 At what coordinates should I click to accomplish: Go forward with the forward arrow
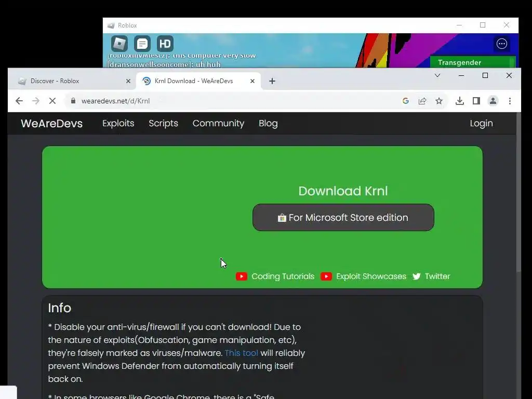[36, 101]
